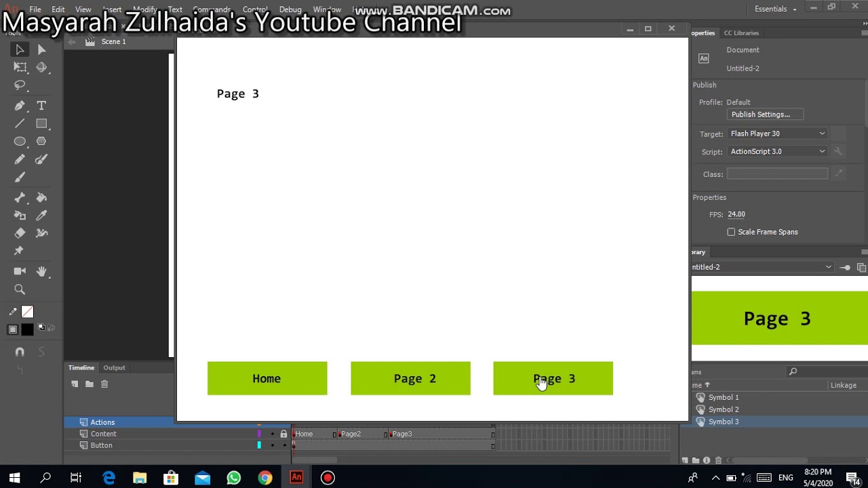Open the black fill color swatch
The height and width of the screenshot is (488, 868).
(x=27, y=329)
